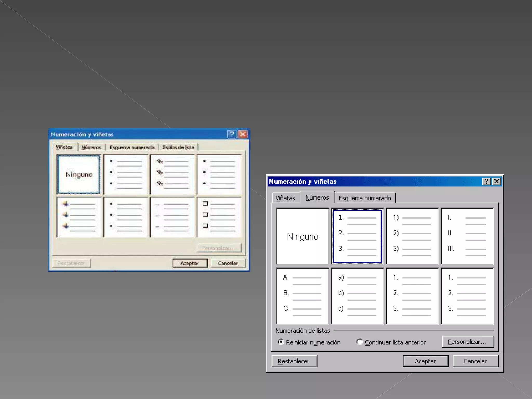The image size is (532, 399).
Task: Pick the uppercase A. B. C. list style
Action: click(x=302, y=296)
